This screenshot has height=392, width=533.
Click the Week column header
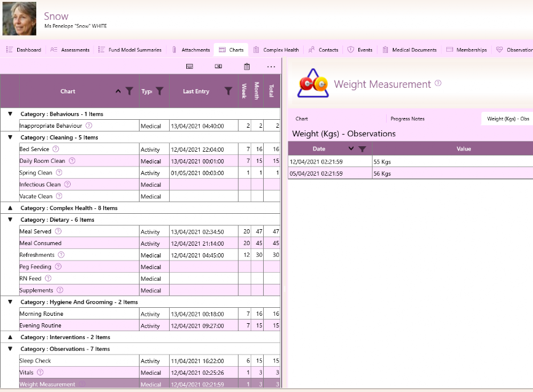(244, 91)
